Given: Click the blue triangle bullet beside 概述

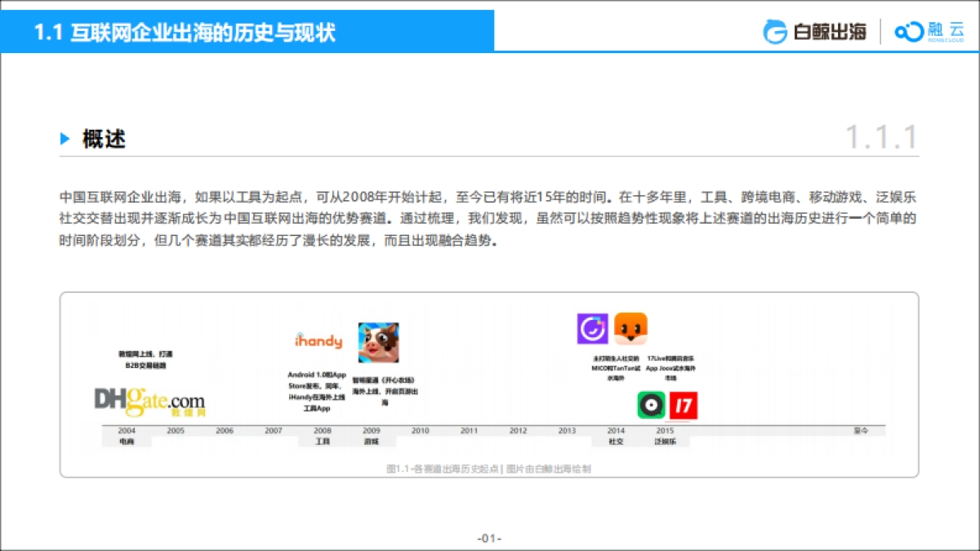Looking at the screenshot, I should (x=65, y=139).
